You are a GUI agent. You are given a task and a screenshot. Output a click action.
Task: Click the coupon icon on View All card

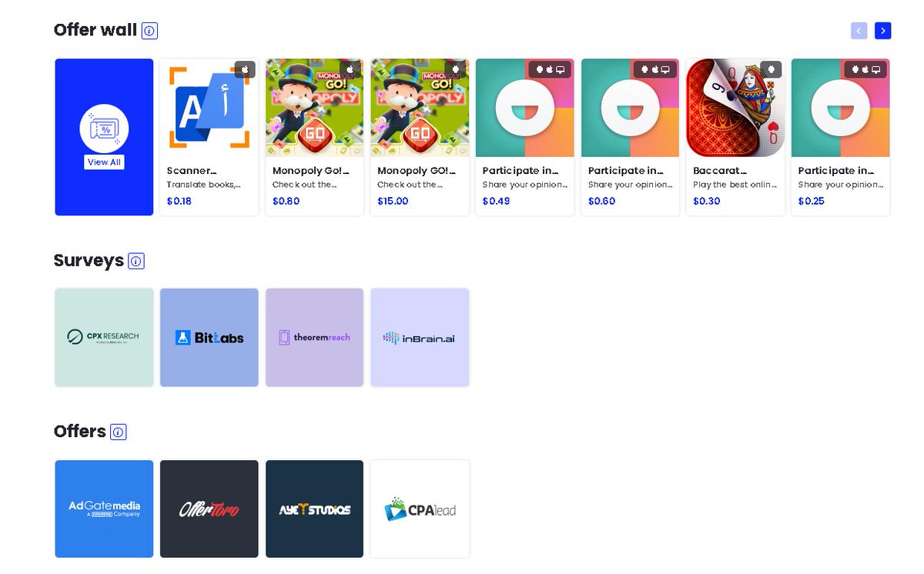(x=104, y=129)
